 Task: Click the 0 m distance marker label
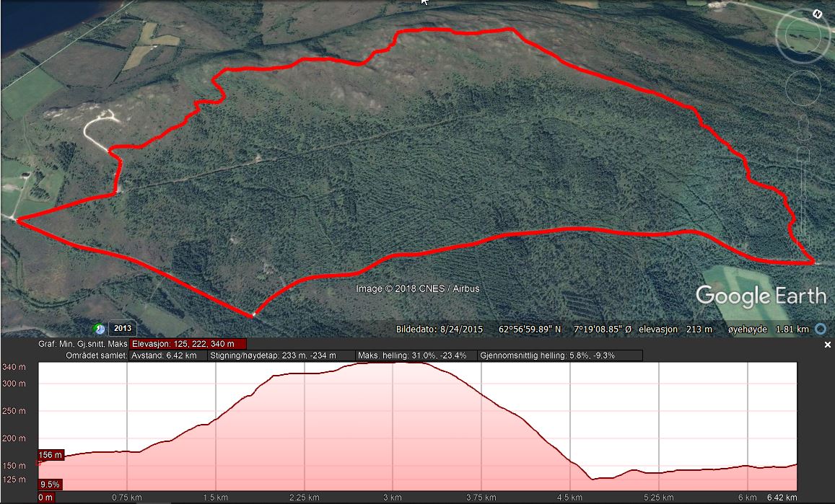pos(45,498)
